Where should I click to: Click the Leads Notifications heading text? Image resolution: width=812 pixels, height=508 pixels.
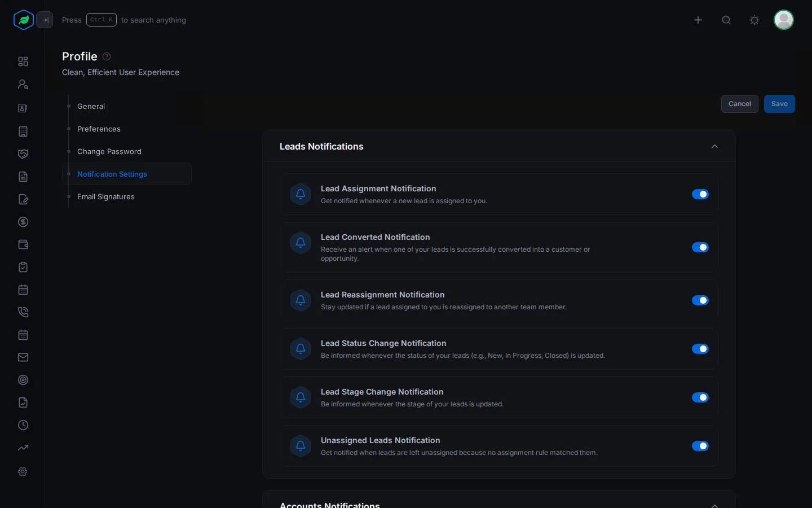pos(321,146)
